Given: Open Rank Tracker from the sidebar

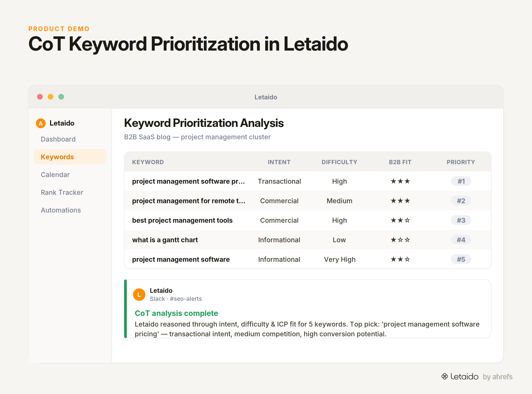Looking at the screenshot, I should [x=62, y=192].
